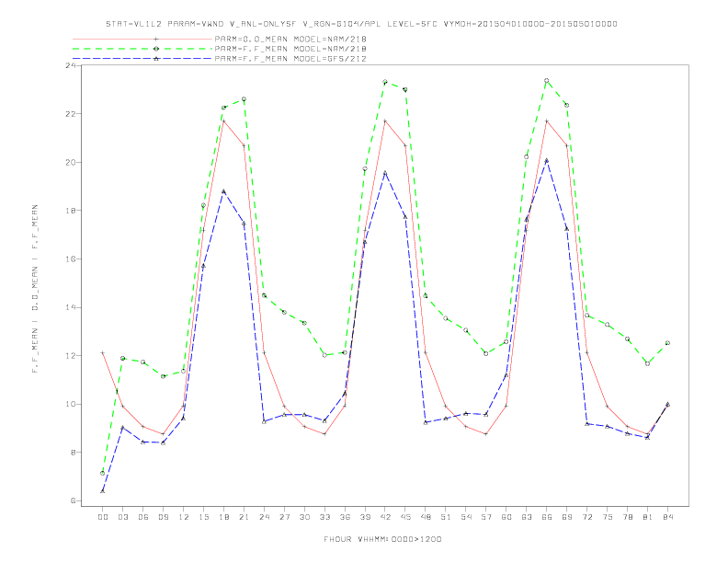Click x-axis forecast hour label 00

coord(103,517)
